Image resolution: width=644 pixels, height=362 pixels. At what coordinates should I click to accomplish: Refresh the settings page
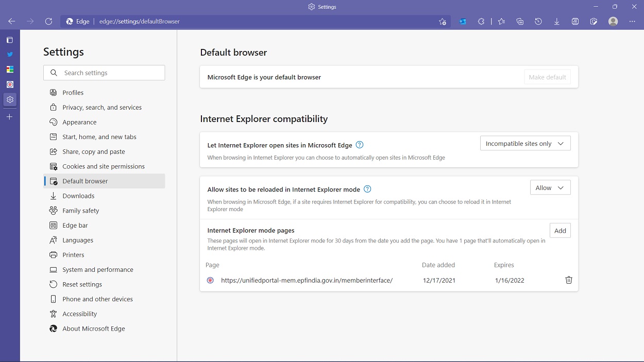point(49,22)
